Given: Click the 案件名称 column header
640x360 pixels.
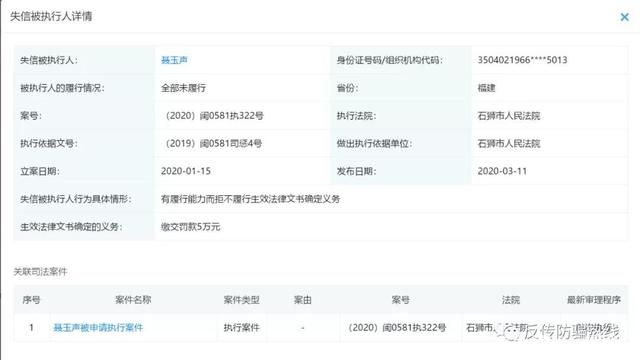Looking at the screenshot, I should click(133, 300).
